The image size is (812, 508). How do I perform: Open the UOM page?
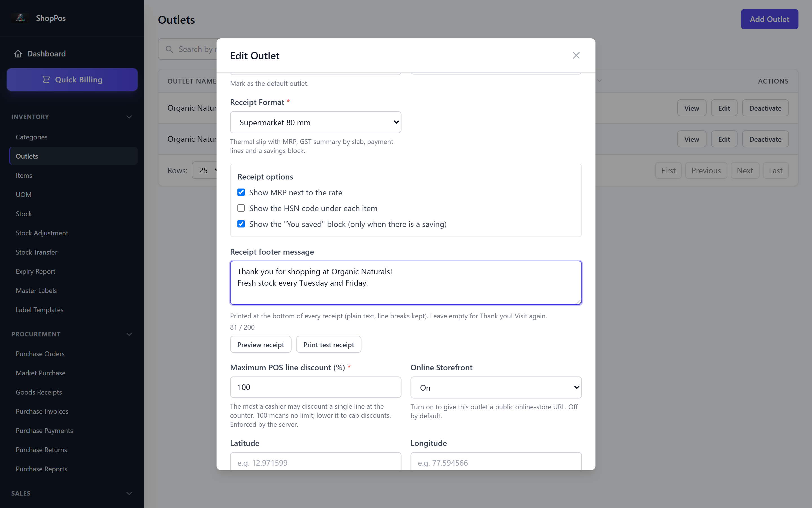(x=73, y=194)
